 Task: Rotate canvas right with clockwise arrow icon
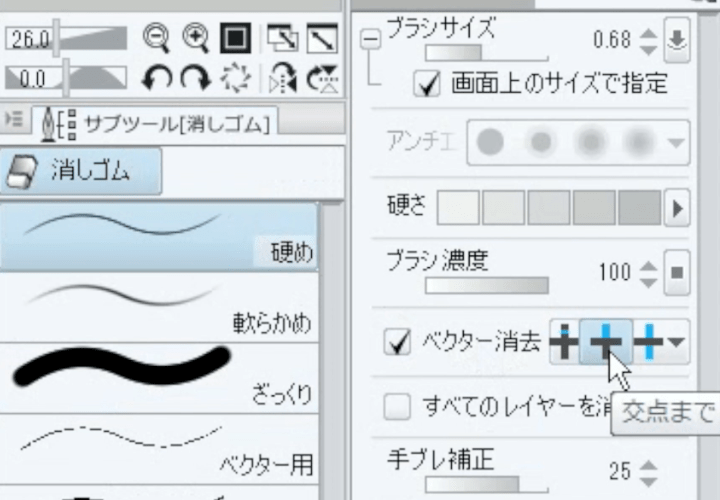196,79
